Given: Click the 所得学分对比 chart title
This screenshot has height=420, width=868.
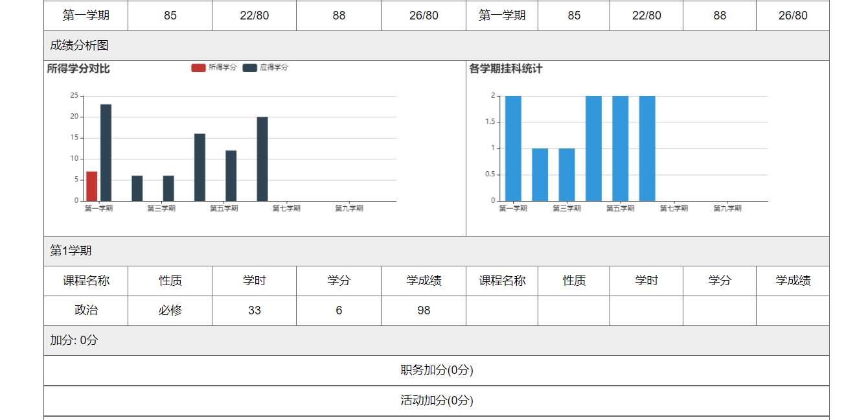Looking at the screenshot, I should [78, 69].
